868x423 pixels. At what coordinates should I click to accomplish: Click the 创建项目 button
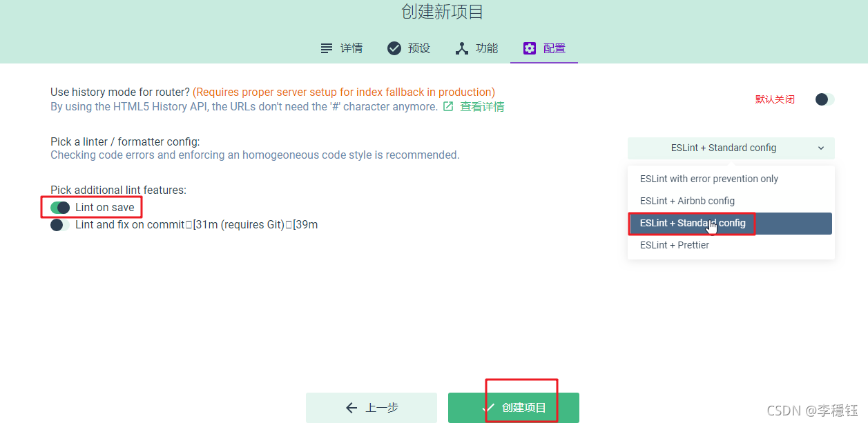(514, 408)
